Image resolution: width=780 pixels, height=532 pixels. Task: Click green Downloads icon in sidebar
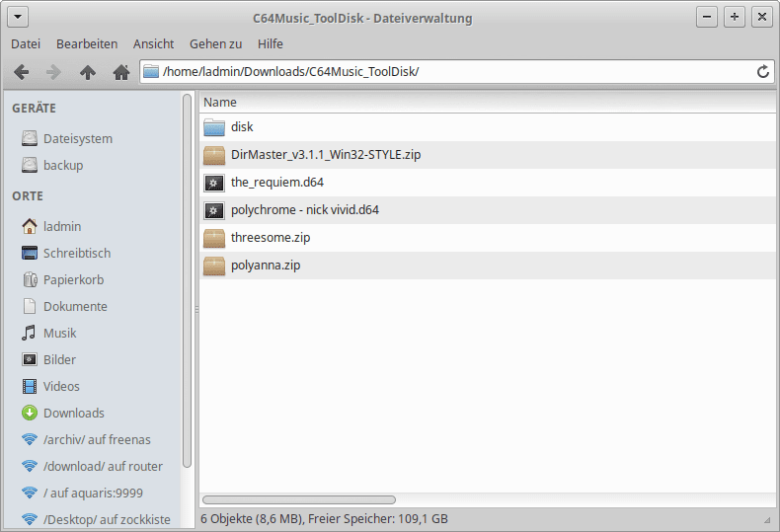coord(30,413)
